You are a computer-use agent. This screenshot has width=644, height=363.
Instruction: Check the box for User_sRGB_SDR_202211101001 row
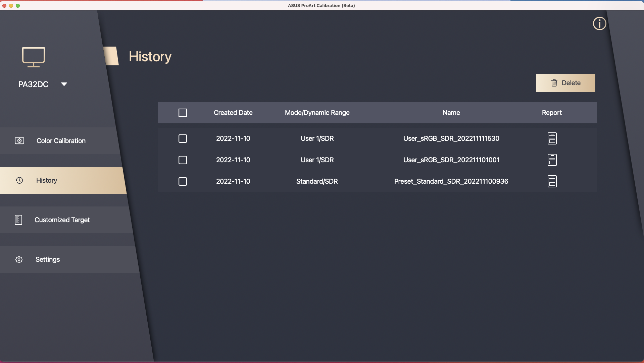click(x=183, y=160)
